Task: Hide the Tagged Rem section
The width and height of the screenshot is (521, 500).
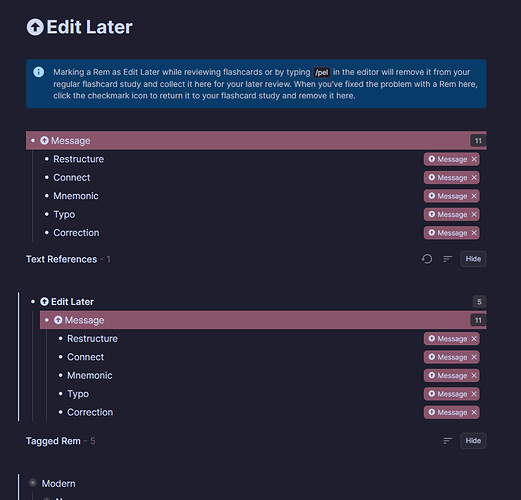Action: (473, 441)
